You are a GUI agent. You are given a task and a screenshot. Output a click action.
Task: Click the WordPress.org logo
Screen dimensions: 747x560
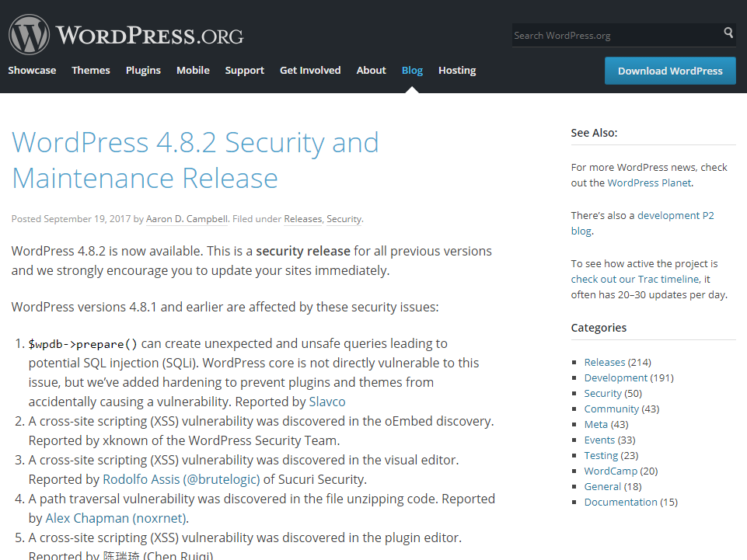126,35
